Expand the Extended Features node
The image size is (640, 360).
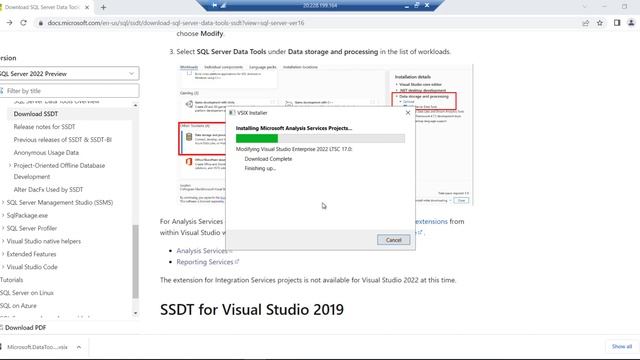pyautogui.click(x=3, y=254)
